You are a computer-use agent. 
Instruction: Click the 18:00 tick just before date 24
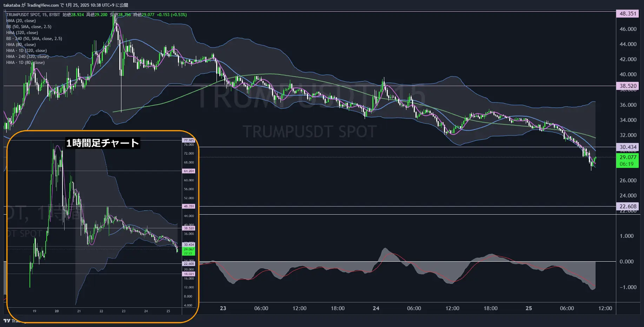338,308
